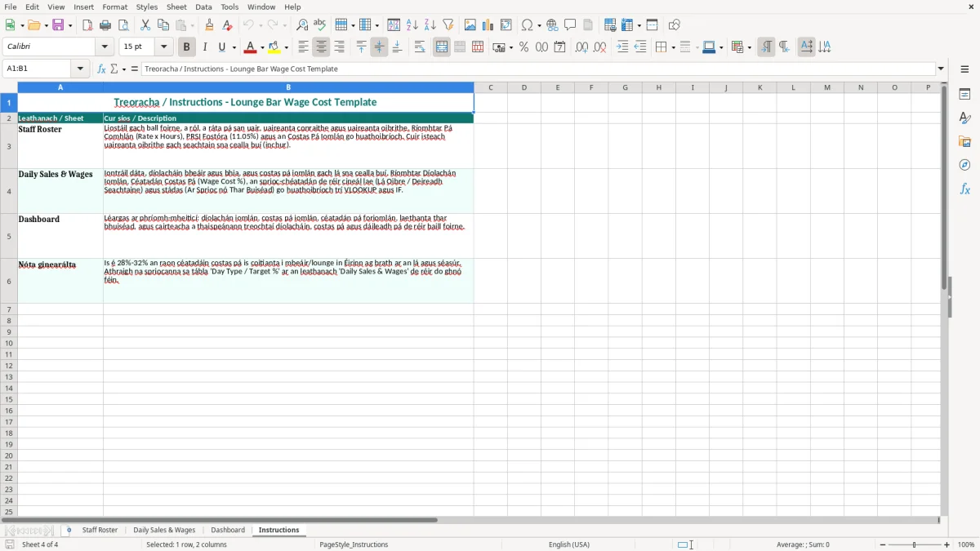Click Clone Formatting paintbrush icon
The width and height of the screenshot is (980, 551).
209,25
